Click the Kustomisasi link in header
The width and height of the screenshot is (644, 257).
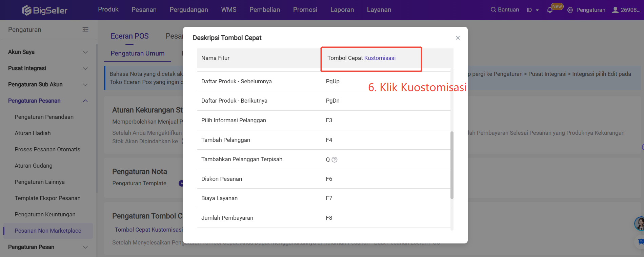[x=380, y=58]
